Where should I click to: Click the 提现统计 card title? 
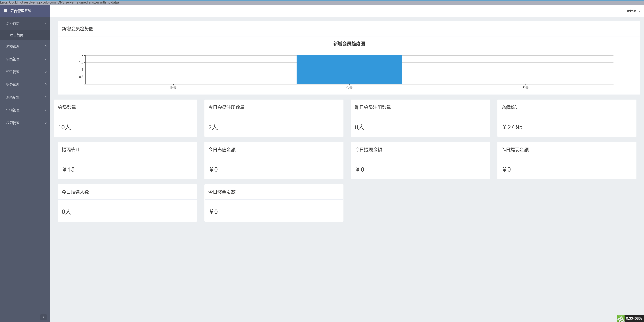pyautogui.click(x=71, y=149)
